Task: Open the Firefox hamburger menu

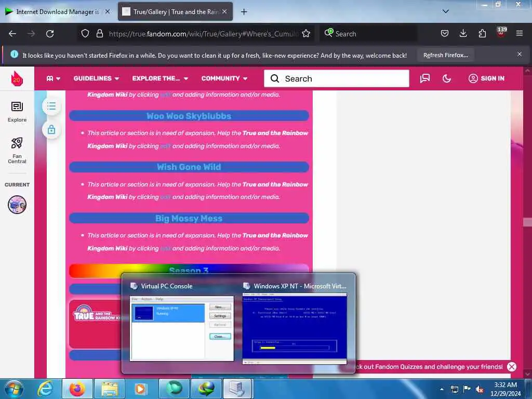Action: [x=520, y=33]
